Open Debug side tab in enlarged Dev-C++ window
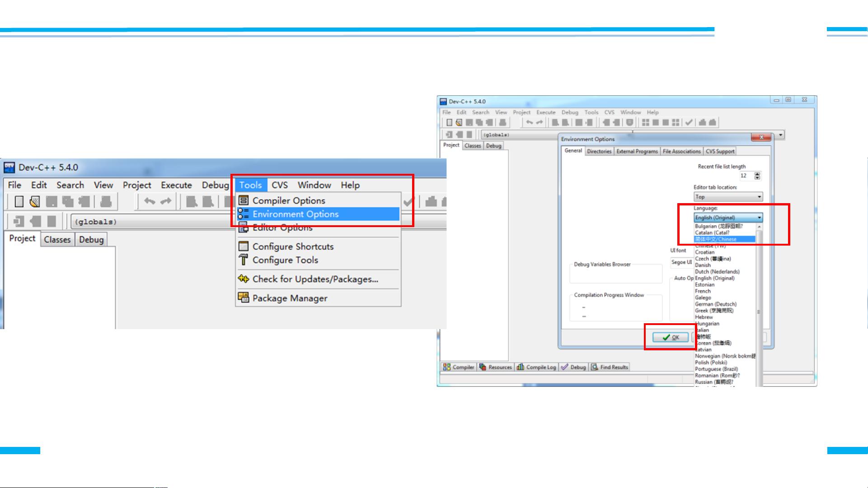The height and width of the screenshot is (488, 868). (91, 240)
